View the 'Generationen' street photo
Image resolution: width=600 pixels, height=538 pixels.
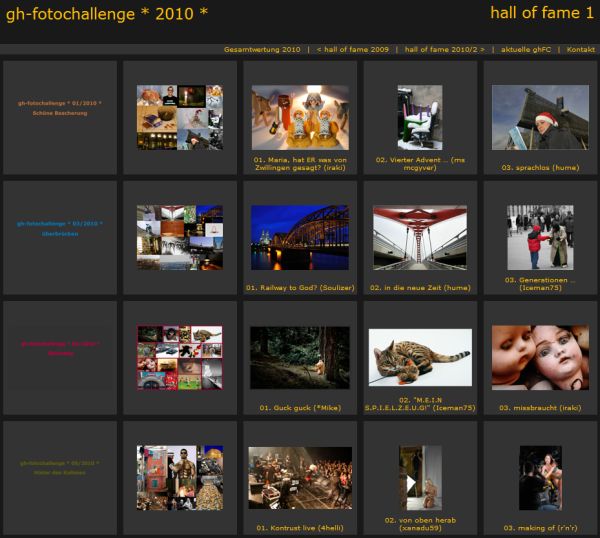(x=540, y=237)
